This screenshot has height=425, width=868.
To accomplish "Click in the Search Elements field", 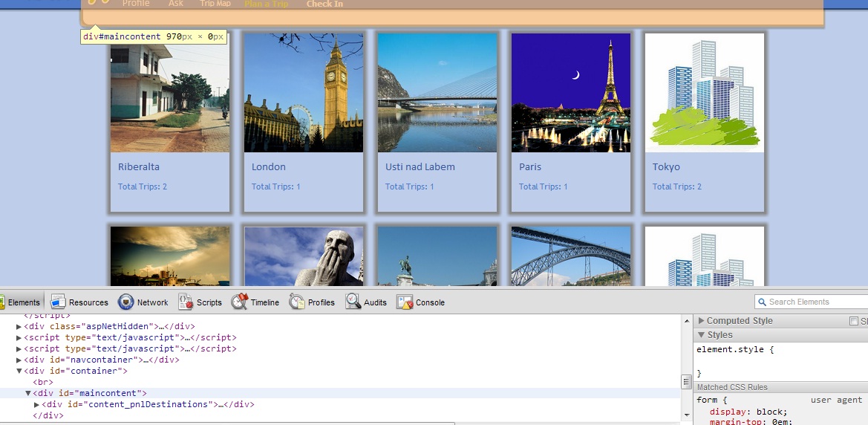I will [811, 302].
